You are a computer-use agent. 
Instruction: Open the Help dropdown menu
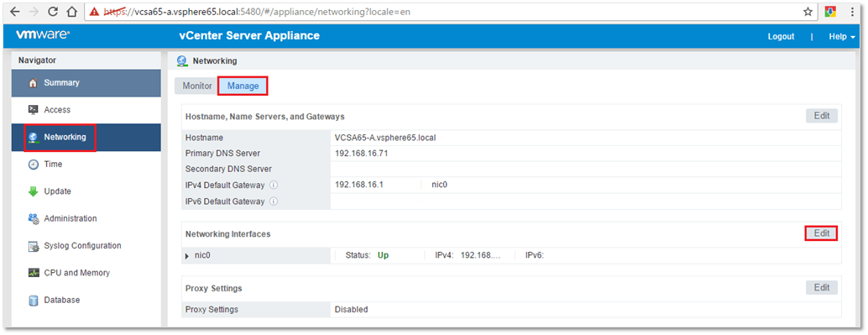(x=841, y=37)
